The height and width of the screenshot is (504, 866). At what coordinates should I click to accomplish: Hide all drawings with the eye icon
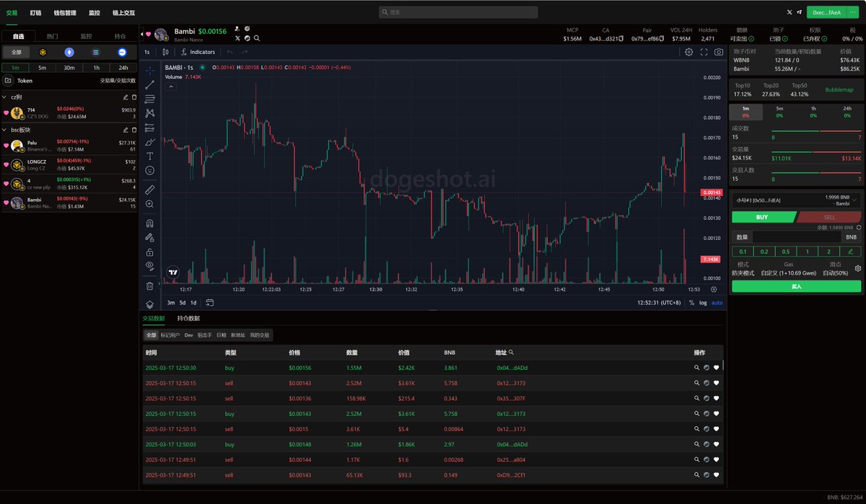pos(149,266)
